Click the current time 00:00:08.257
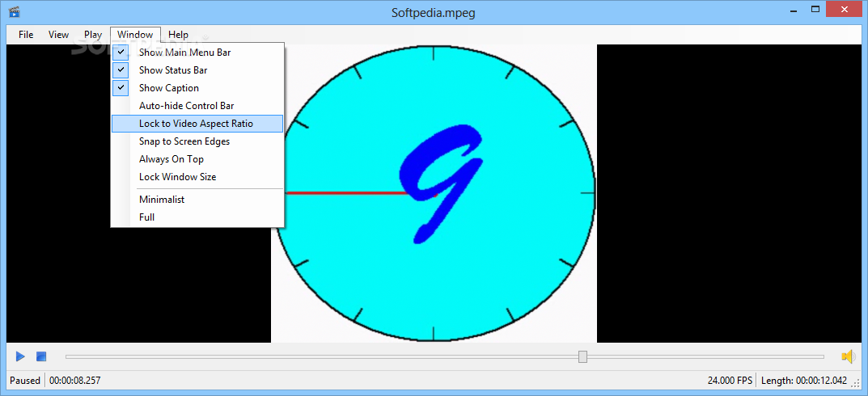The width and height of the screenshot is (868, 396). coord(74,381)
